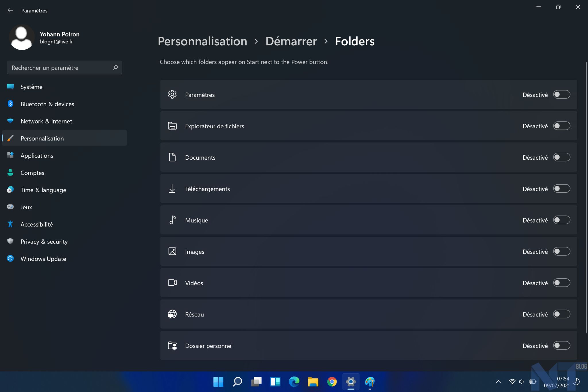Screen dimensions: 588x392
Task: Open the Yohann Poiron account profile
Action: click(x=43, y=37)
